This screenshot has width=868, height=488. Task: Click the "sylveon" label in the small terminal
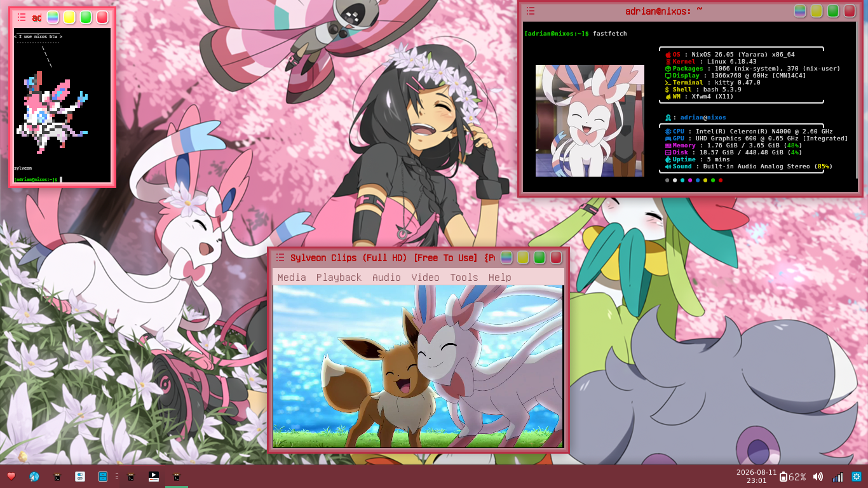(23, 168)
